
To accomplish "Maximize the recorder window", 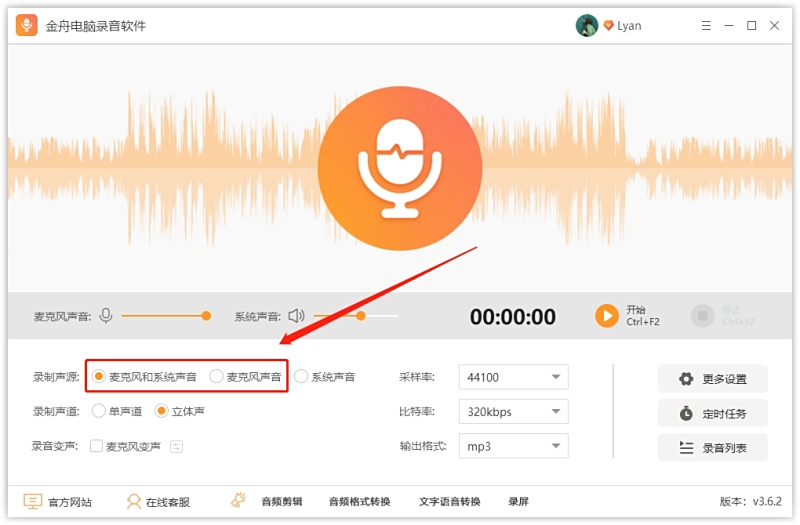I will point(752,26).
